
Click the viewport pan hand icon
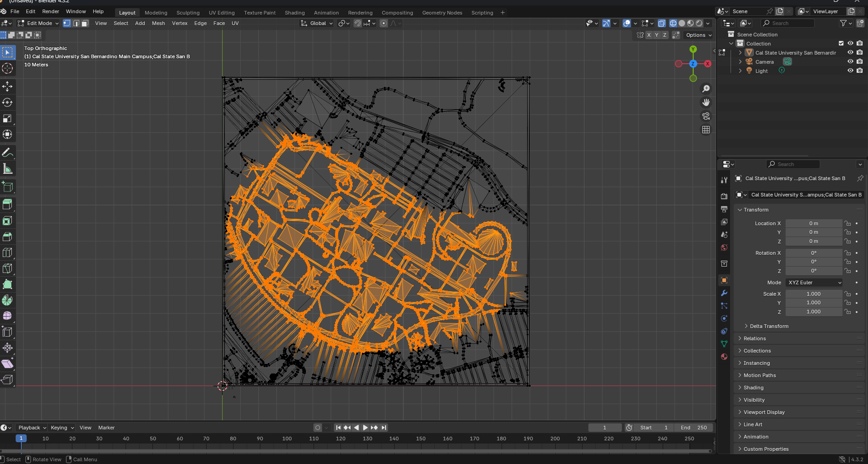[706, 102]
